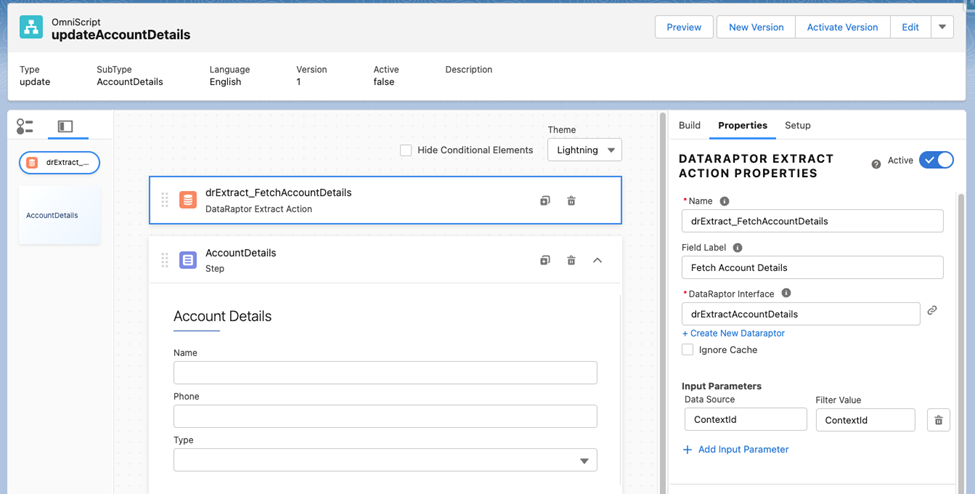Image resolution: width=975 pixels, height=494 pixels.
Task: Grab the drag handle of AccountDetails step
Action: coord(165,260)
